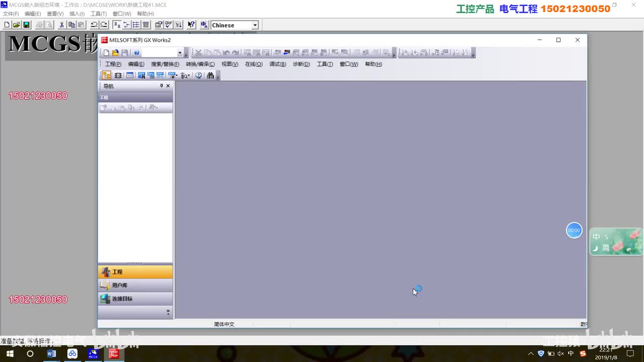Switch to Word on the taskbar

pyautogui.click(x=51, y=354)
